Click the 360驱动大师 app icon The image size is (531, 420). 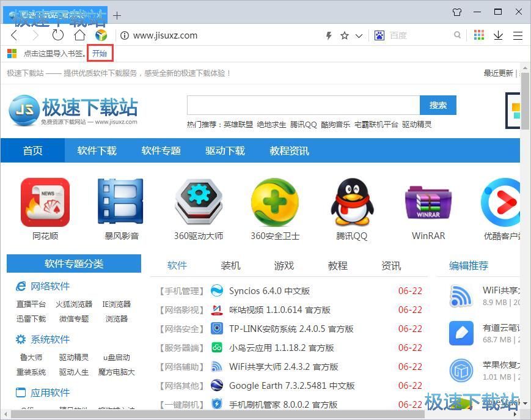click(x=199, y=202)
